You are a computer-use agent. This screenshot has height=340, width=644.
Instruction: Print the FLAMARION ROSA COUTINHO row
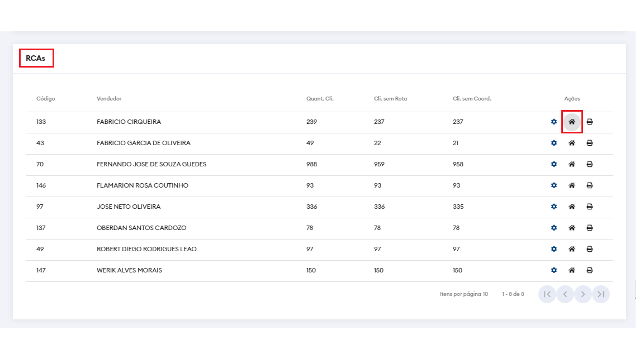click(590, 185)
